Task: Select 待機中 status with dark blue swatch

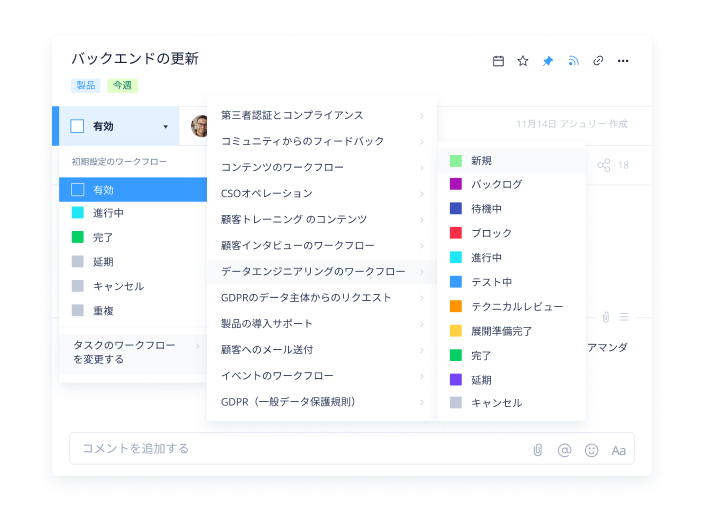Action: pos(511,208)
